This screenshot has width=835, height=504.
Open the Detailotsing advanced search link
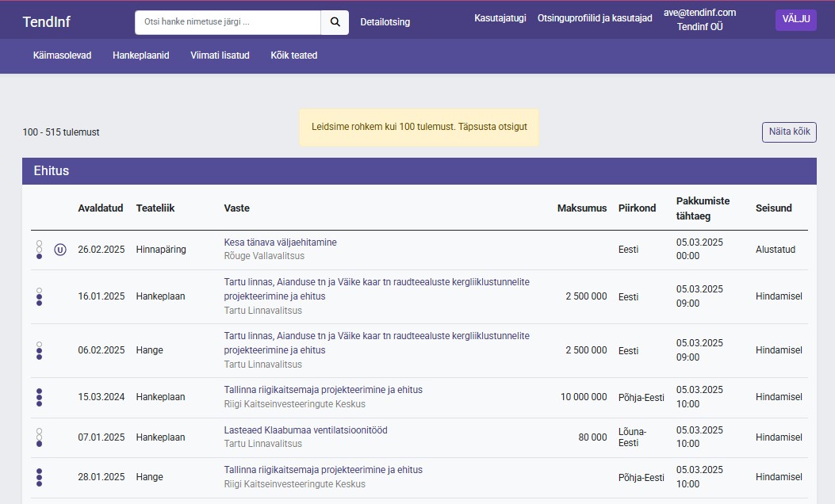385,22
